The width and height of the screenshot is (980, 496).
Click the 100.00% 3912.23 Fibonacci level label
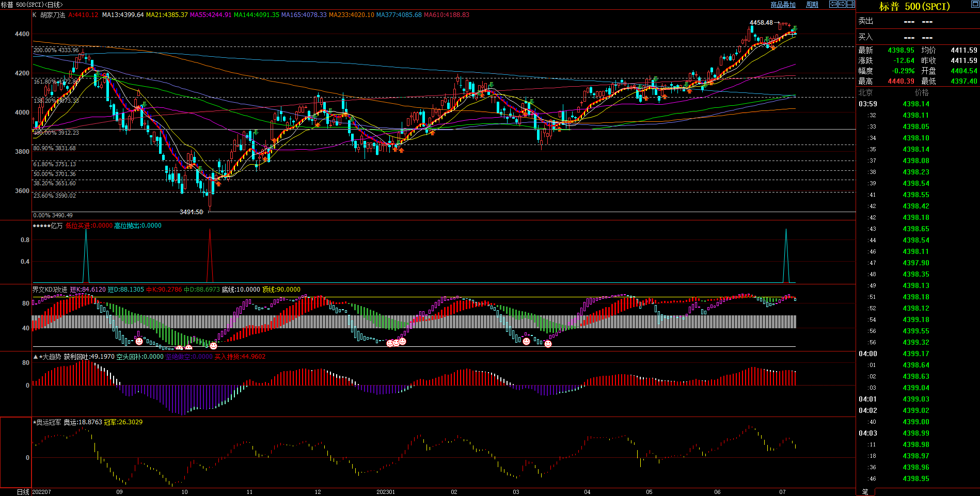click(56, 133)
